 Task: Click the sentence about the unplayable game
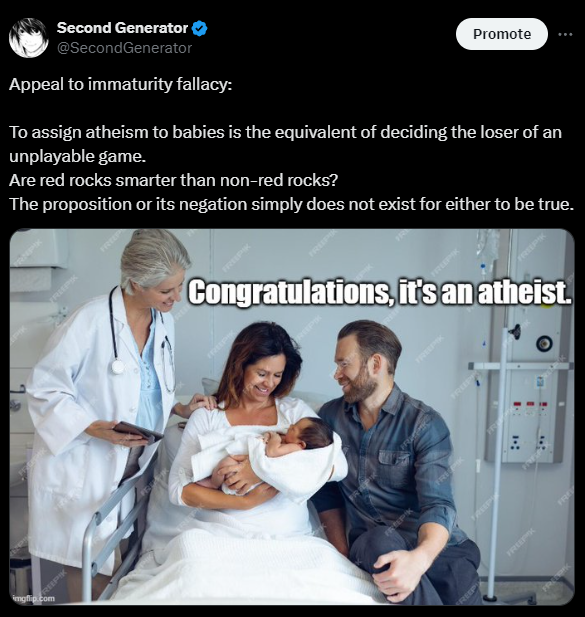pos(285,144)
